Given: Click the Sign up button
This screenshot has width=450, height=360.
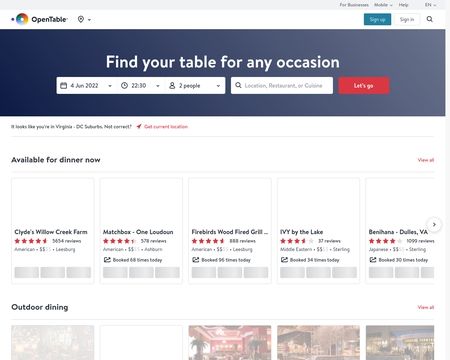Looking at the screenshot, I should point(377,19).
